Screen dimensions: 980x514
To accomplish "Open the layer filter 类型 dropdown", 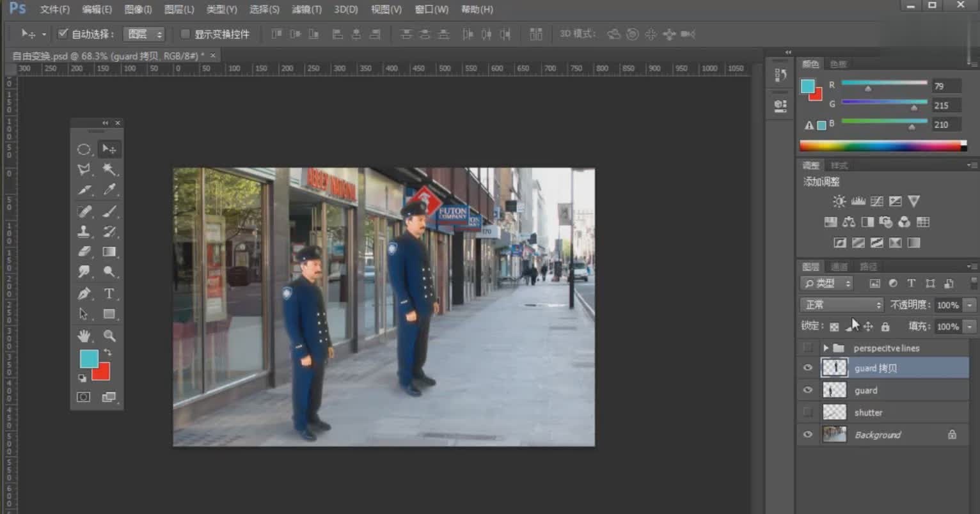I will click(827, 283).
